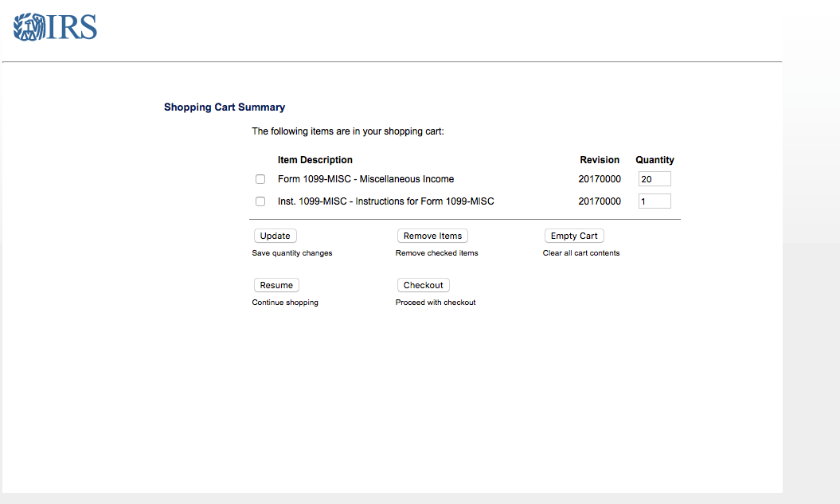Image resolution: width=840 pixels, height=504 pixels.
Task: Click quantity field showing 20
Action: (x=654, y=179)
